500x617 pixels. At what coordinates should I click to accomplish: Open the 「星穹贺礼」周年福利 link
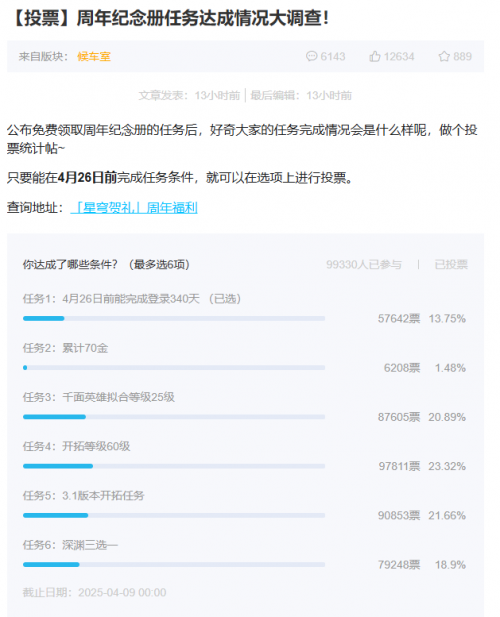coord(134,207)
